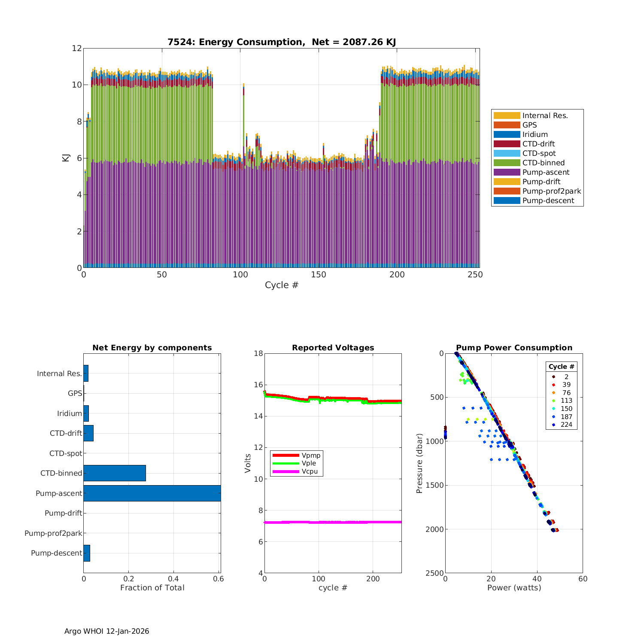This screenshot has height=644, width=644.
Task: Click the Reported Voltages plot title
Action: coord(333,348)
